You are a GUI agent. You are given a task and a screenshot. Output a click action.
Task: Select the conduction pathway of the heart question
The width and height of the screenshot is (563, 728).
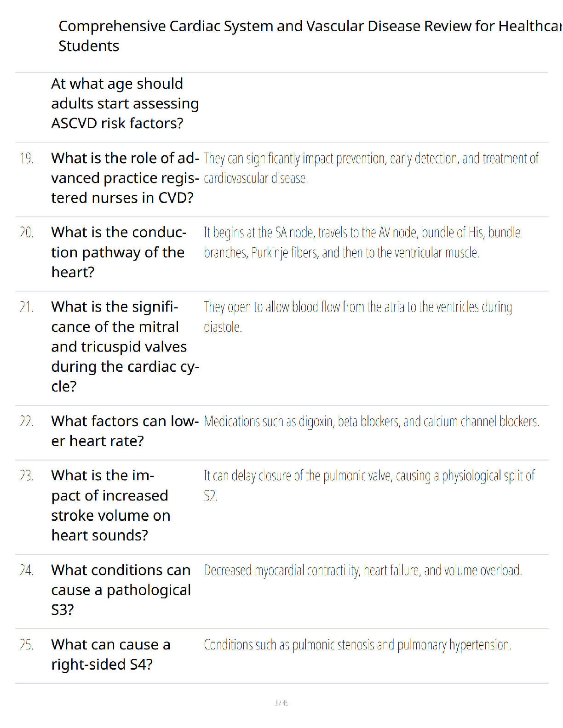(119, 252)
